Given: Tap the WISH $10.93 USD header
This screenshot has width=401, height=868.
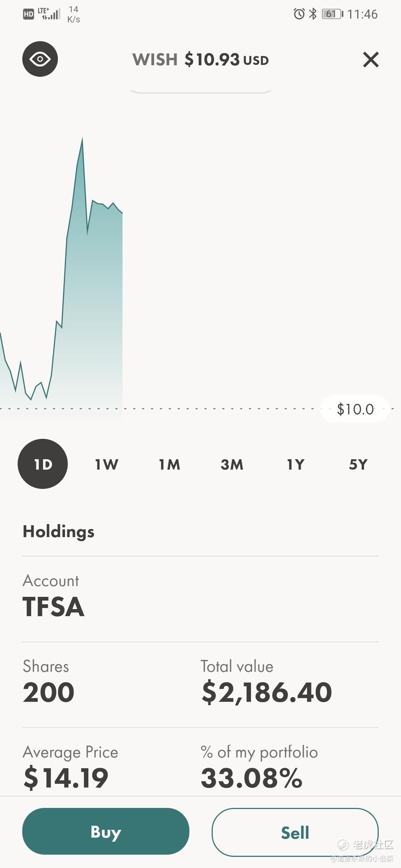Looking at the screenshot, I should pyautogui.click(x=200, y=59).
